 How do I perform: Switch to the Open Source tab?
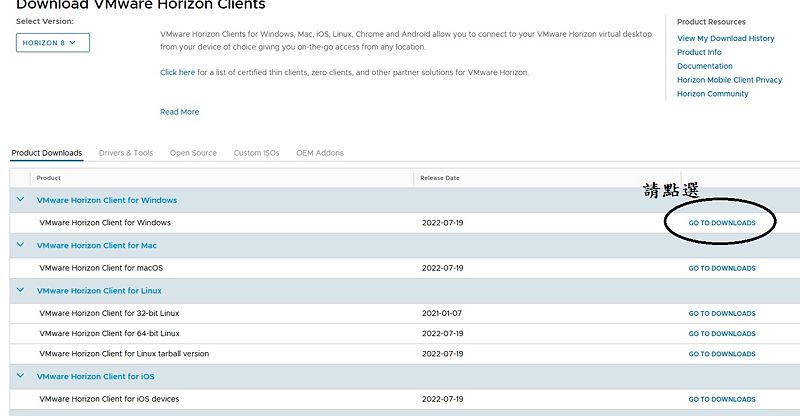click(193, 153)
